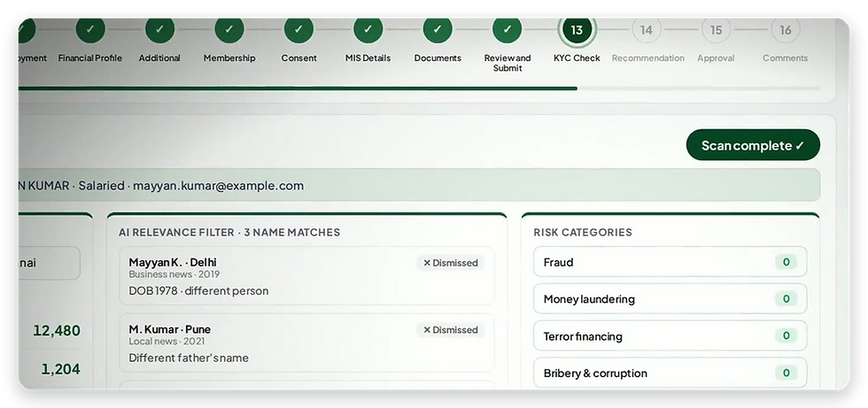The image size is (868, 408).
Task: Click the Risk Categories heading
Action: click(583, 233)
